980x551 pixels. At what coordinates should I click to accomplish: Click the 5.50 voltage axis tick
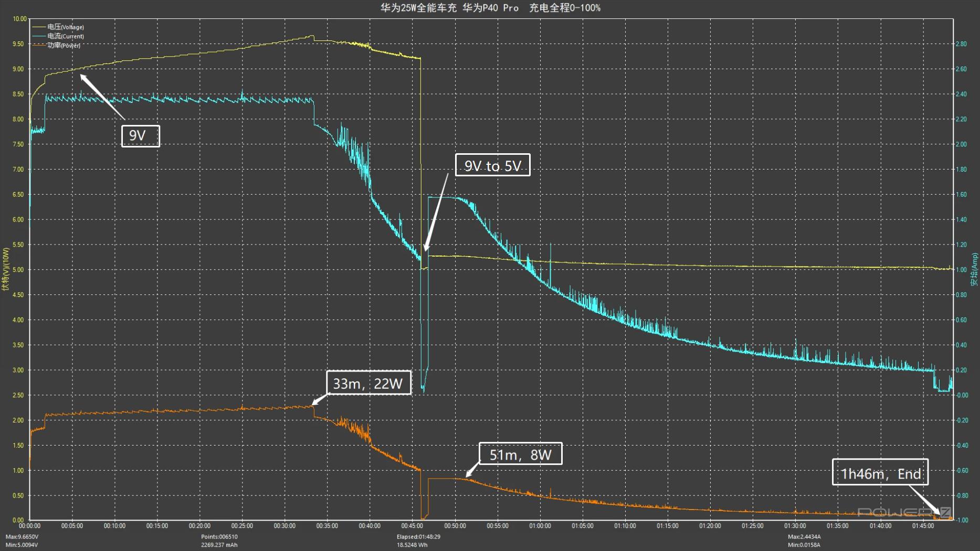pos(18,245)
